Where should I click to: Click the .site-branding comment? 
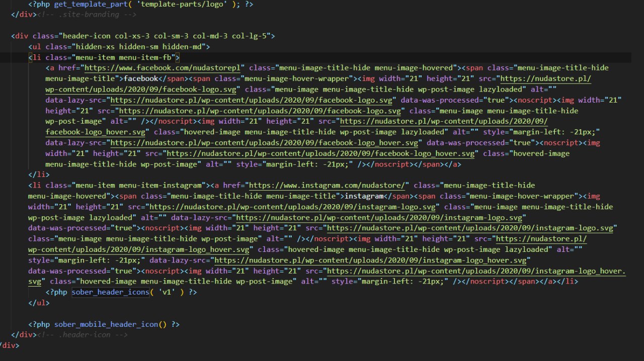86,14
